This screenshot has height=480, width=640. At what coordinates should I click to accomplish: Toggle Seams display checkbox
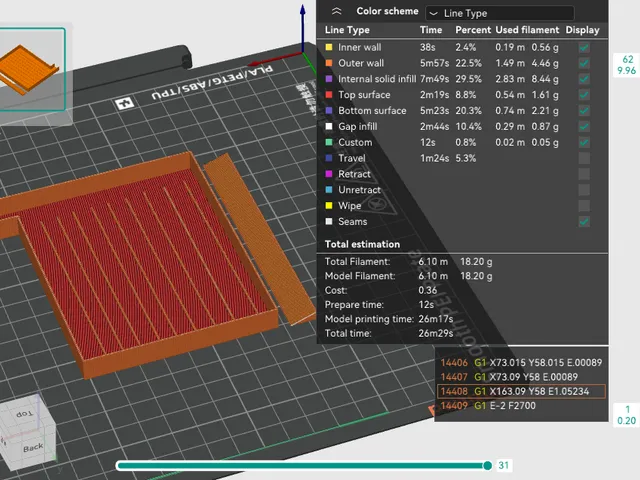(x=584, y=222)
